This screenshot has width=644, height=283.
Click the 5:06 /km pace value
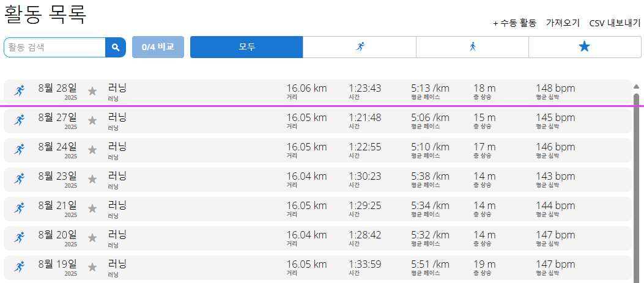pos(431,118)
